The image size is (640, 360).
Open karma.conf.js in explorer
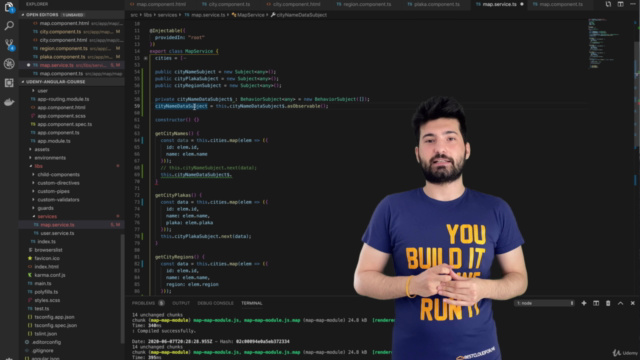(50, 275)
